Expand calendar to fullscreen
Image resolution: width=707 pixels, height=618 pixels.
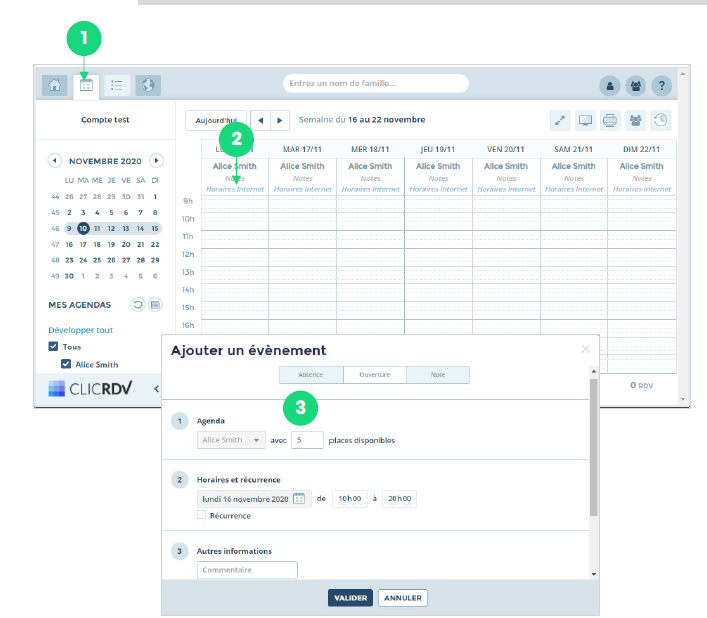pos(560,120)
